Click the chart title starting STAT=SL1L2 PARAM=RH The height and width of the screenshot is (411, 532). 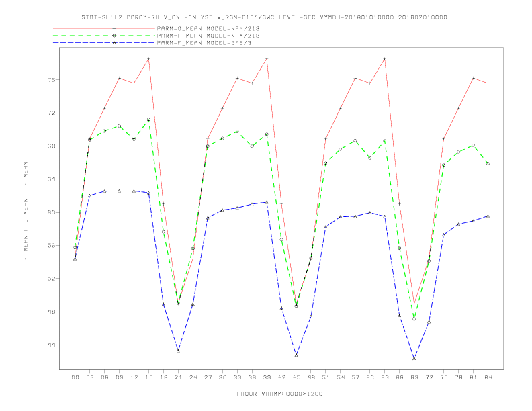click(x=264, y=17)
